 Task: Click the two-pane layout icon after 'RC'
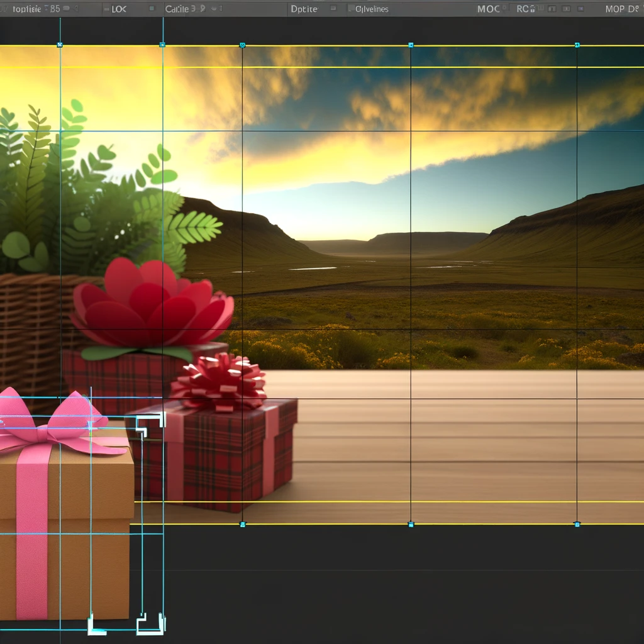click(552, 9)
